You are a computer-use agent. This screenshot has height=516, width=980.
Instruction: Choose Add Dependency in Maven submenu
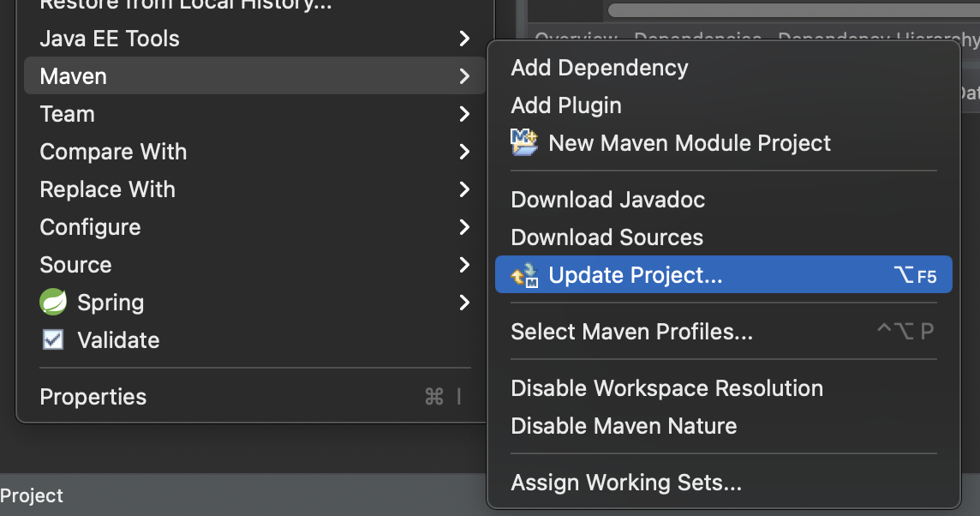(724, 68)
